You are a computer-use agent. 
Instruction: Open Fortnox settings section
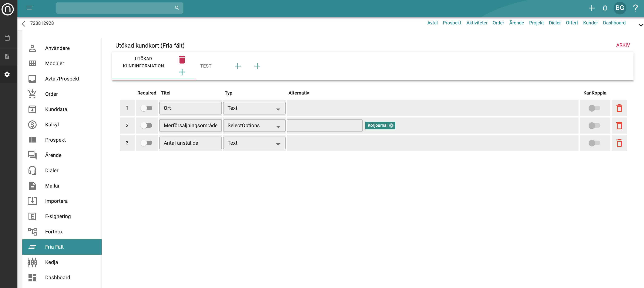click(62, 232)
